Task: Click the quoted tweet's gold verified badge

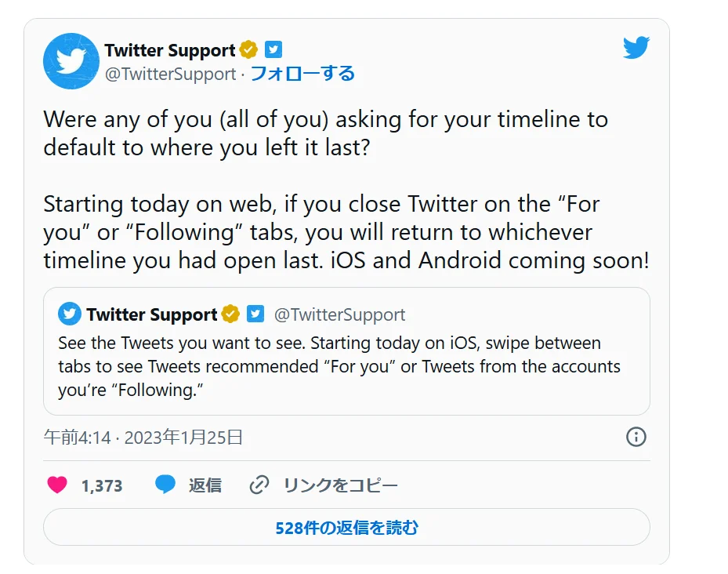Action: tap(230, 314)
